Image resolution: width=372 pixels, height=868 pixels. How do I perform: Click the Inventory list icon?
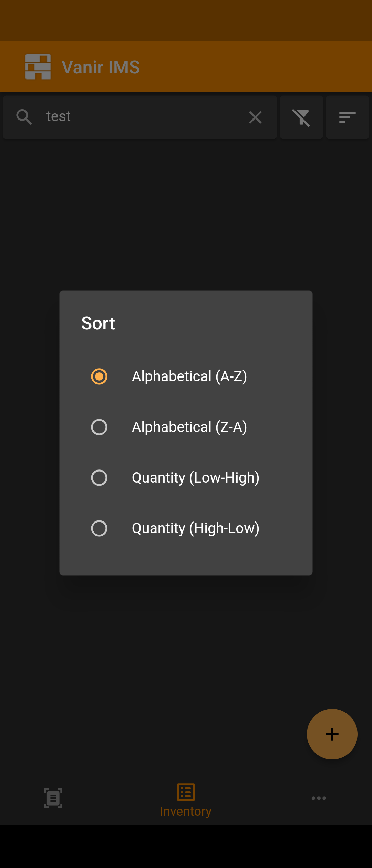pyautogui.click(x=186, y=792)
